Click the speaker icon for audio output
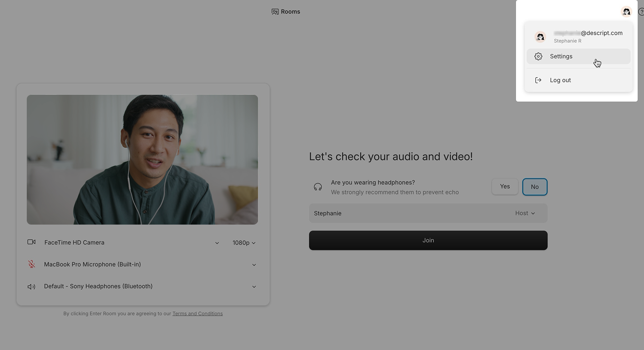The height and width of the screenshot is (350, 644). 32,287
